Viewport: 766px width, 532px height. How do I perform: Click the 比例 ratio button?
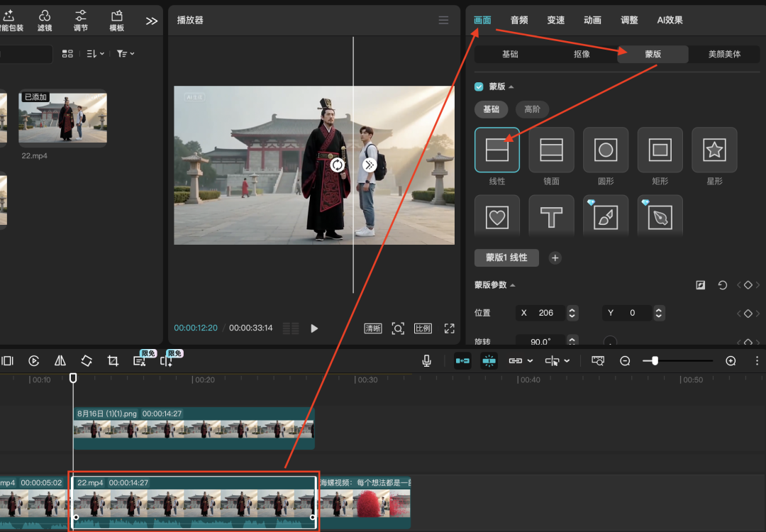(423, 328)
